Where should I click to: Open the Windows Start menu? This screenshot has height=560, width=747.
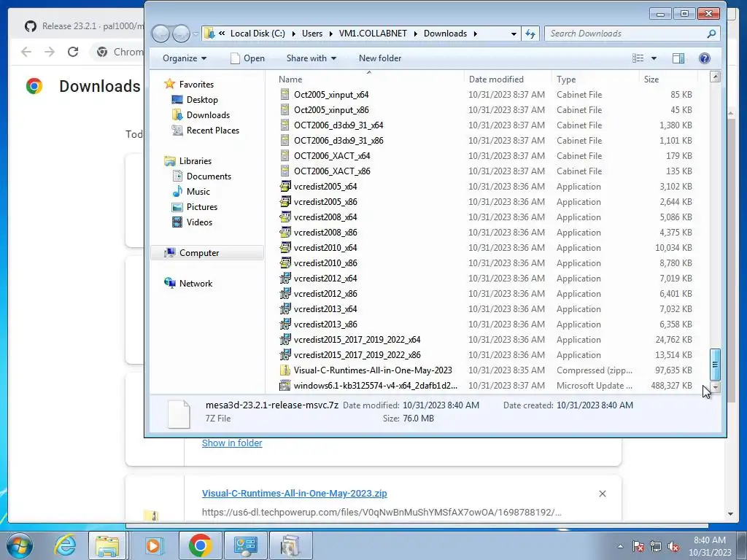pos(20,545)
